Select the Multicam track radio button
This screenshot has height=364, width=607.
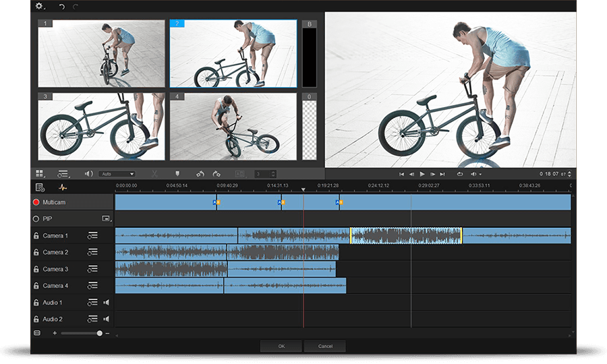(36, 202)
